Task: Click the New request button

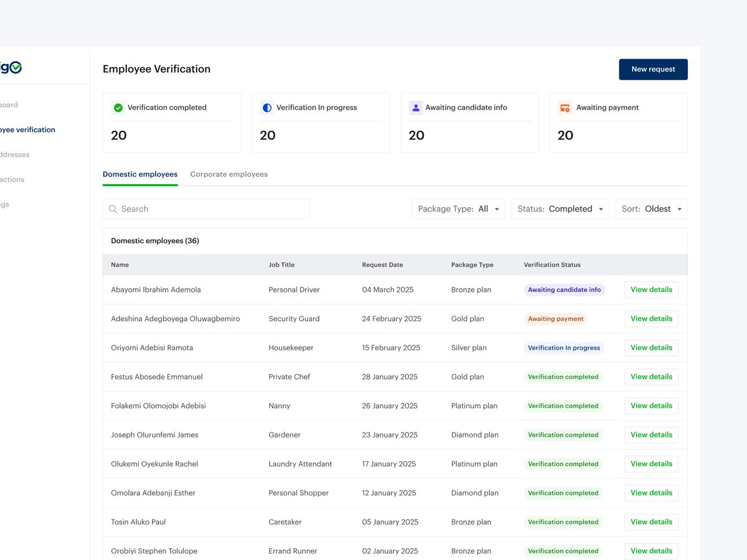Action: pos(653,69)
